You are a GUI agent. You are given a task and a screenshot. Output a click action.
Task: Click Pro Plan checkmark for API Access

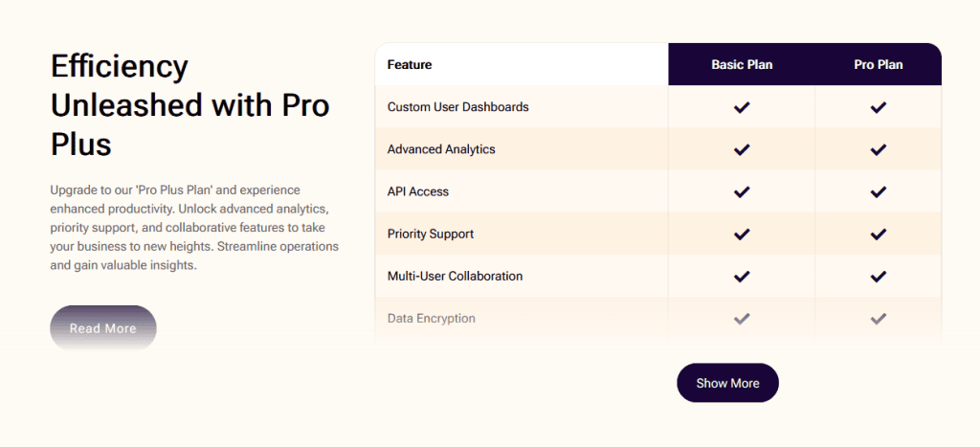879,191
